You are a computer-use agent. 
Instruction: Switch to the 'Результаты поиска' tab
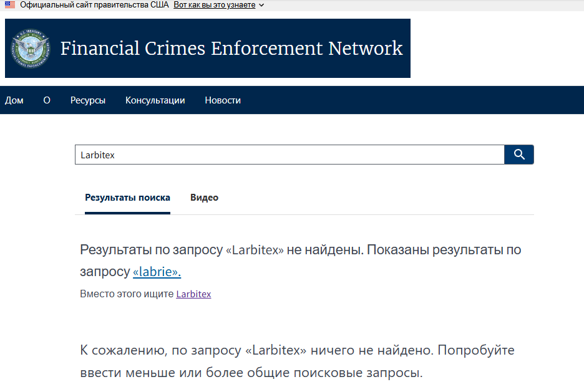pyautogui.click(x=127, y=198)
